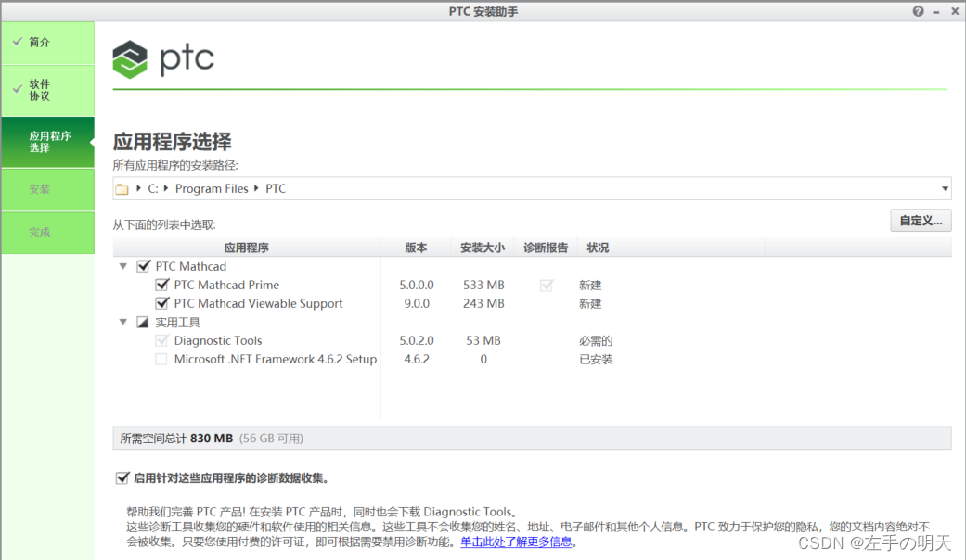
Task: Click the 所需空间总计 830 MB text
Action: pos(176,439)
